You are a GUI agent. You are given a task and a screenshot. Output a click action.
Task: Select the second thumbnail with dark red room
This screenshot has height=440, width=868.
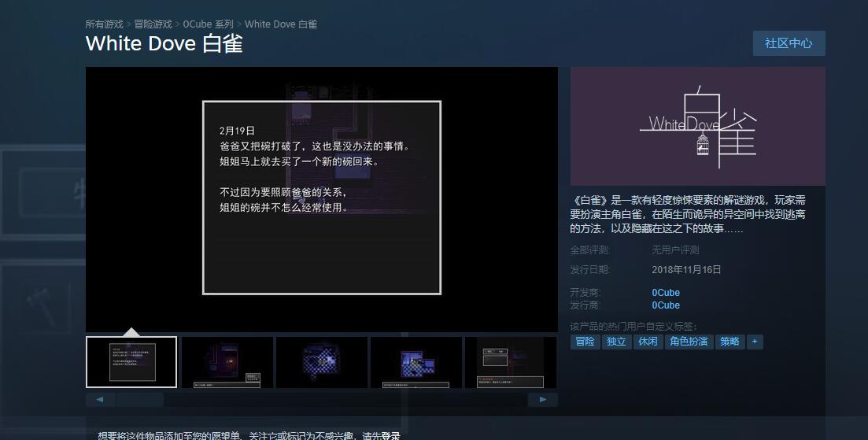[227, 362]
